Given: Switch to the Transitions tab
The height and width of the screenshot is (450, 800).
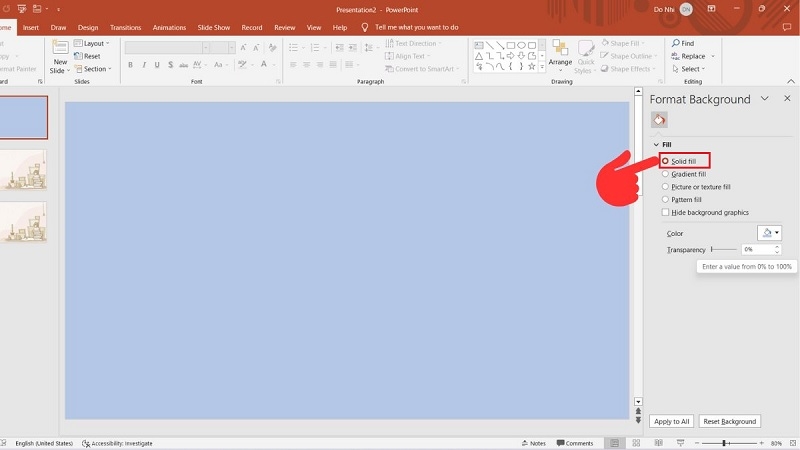Looking at the screenshot, I should [126, 28].
